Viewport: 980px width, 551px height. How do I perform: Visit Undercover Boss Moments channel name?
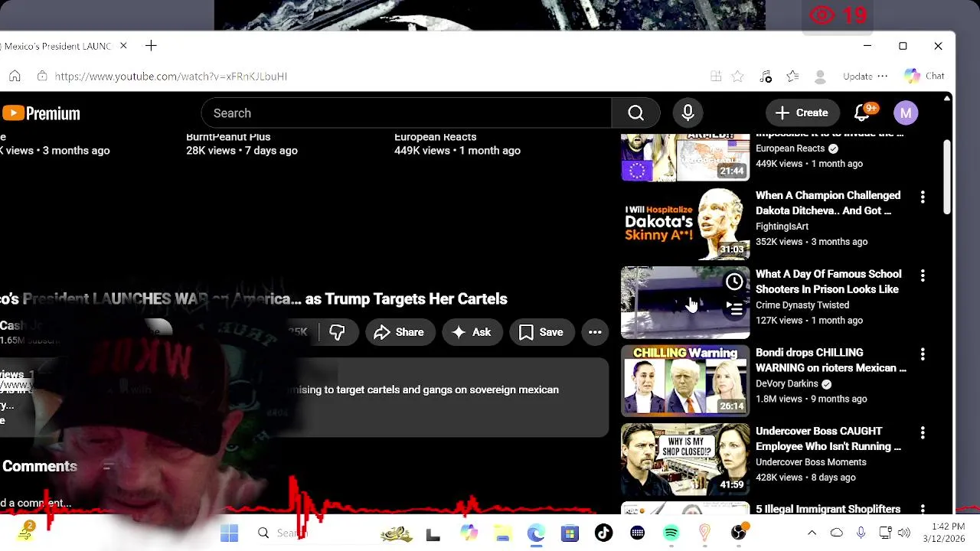tap(811, 462)
